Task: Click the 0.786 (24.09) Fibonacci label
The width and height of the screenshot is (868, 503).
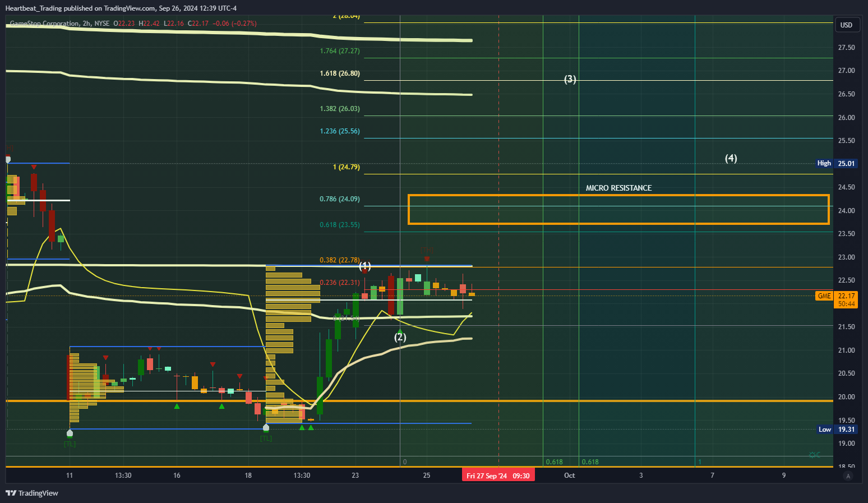Action: pyautogui.click(x=340, y=199)
